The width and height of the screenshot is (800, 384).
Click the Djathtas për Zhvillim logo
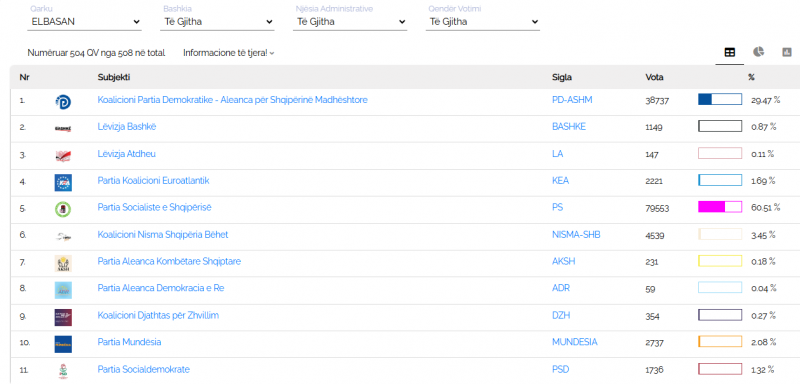(63, 317)
